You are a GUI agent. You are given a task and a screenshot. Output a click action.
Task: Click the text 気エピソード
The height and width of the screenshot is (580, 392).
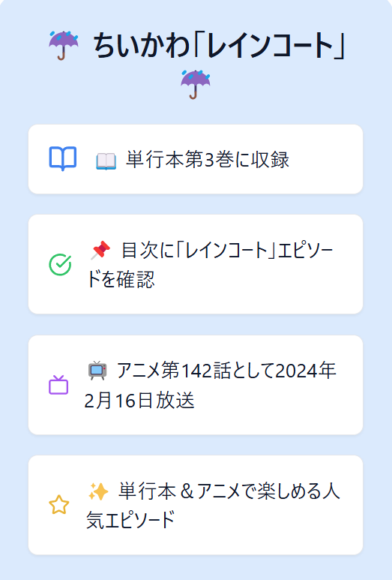[x=130, y=520]
